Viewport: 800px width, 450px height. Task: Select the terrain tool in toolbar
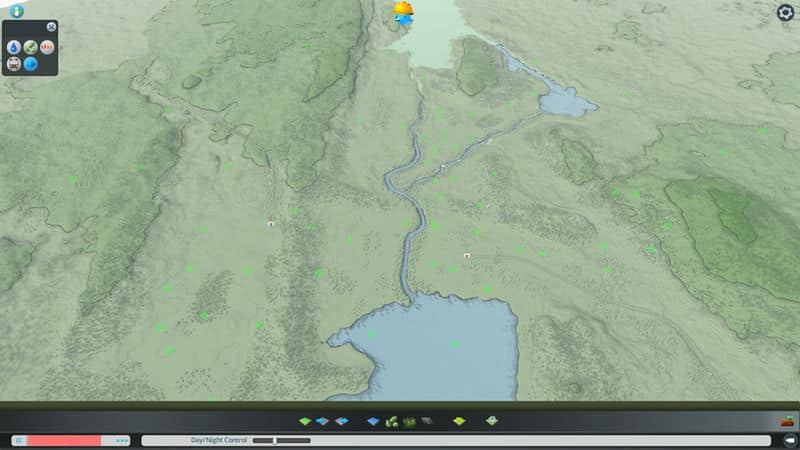(x=305, y=422)
